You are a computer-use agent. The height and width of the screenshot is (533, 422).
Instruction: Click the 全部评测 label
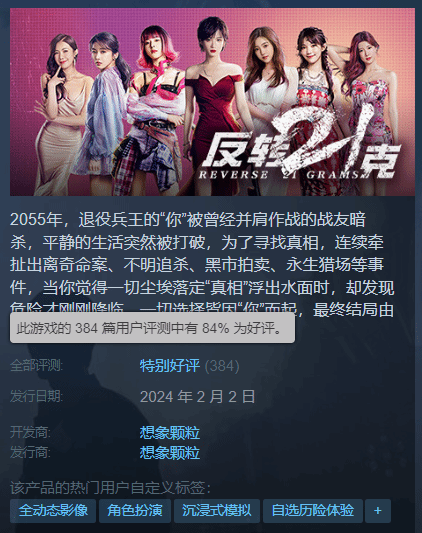point(36,366)
